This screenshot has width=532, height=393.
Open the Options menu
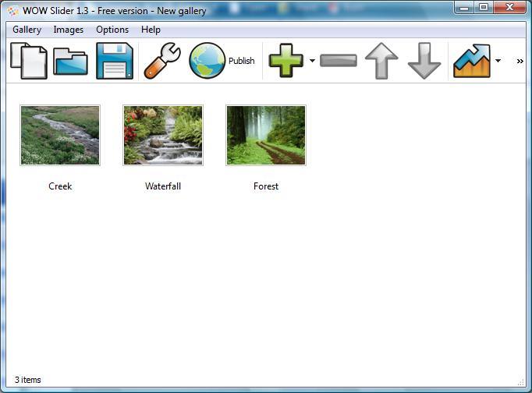112,30
